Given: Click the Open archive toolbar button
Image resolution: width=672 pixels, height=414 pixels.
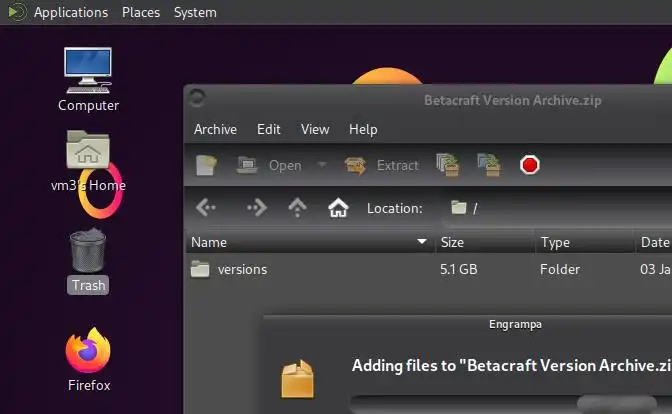Looking at the screenshot, I should coord(269,165).
